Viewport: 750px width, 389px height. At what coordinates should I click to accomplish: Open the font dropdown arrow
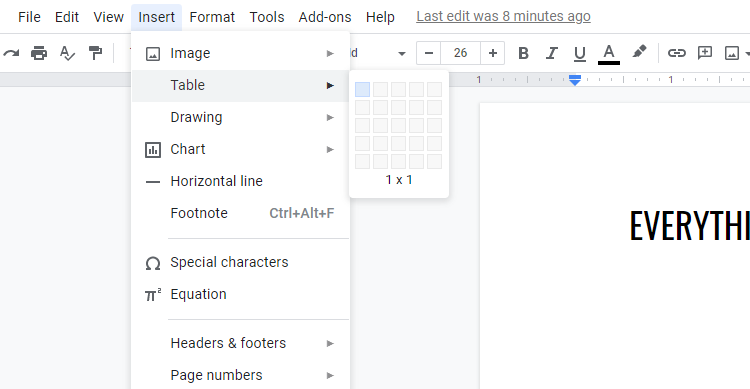[x=402, y=54]
